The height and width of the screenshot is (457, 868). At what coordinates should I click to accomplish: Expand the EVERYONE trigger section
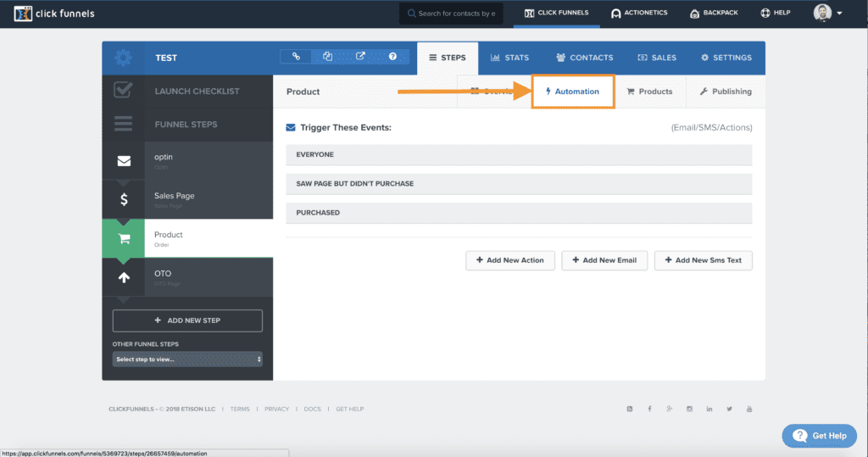[519, 154]
